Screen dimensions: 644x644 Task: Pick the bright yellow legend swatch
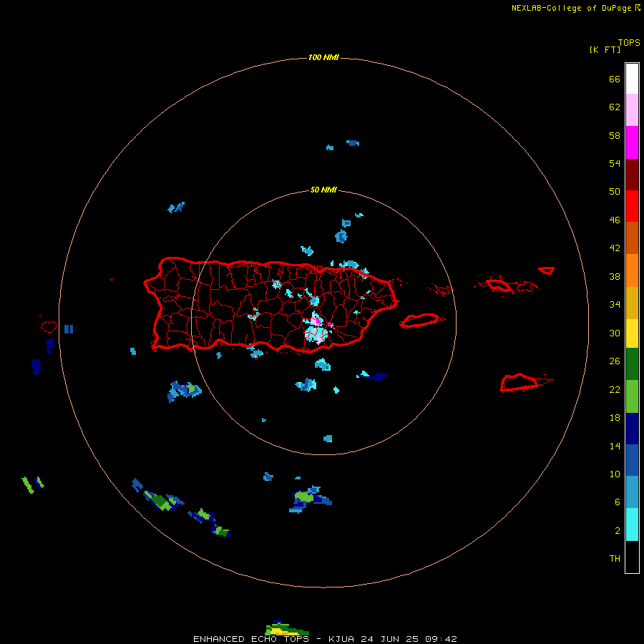pyautogui.click(x=632, y=333)
